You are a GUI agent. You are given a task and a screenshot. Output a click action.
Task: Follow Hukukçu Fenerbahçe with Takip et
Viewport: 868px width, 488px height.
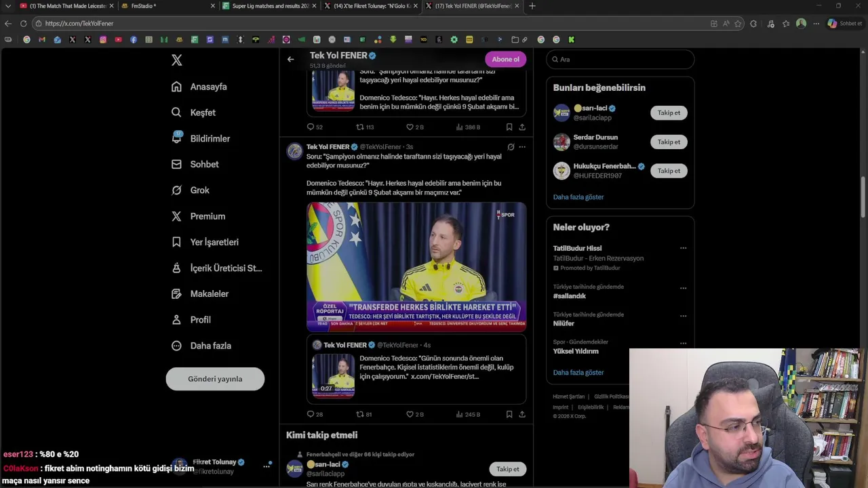669,171
